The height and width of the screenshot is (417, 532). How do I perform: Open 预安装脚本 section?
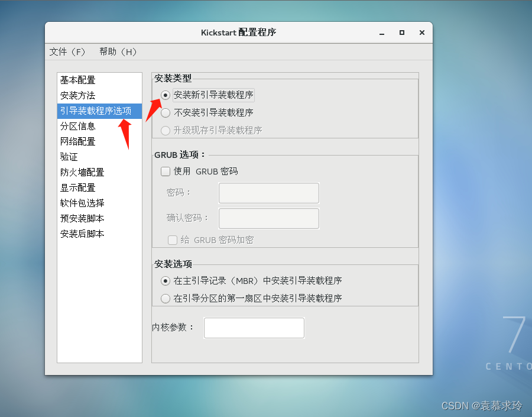[99, 218]
